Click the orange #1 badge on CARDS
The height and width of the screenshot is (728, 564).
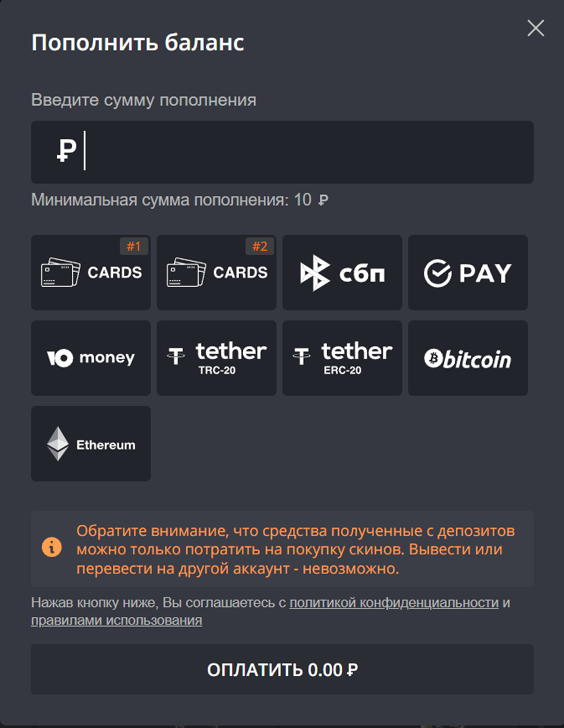(x=134, y=247)
